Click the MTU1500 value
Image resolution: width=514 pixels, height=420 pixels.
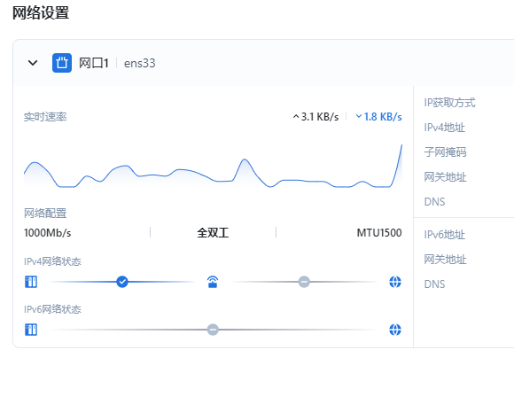379,233
